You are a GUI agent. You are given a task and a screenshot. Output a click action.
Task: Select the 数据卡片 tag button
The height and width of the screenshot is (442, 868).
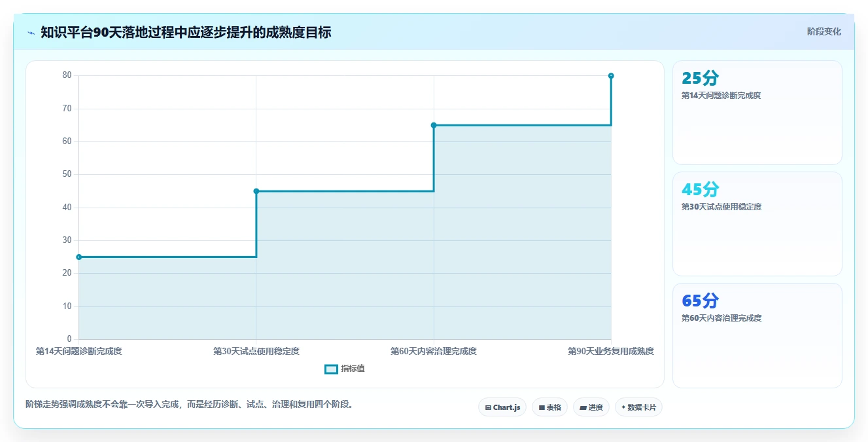point(638,407)
